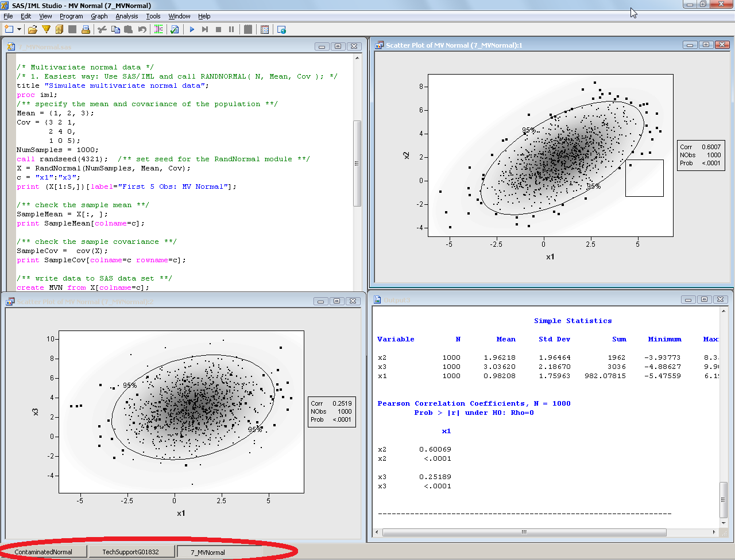Viewport: 735px width, 560px height.
Task: Click the "call randseed(4321);" code line
Action: click(x=62, y=159)
